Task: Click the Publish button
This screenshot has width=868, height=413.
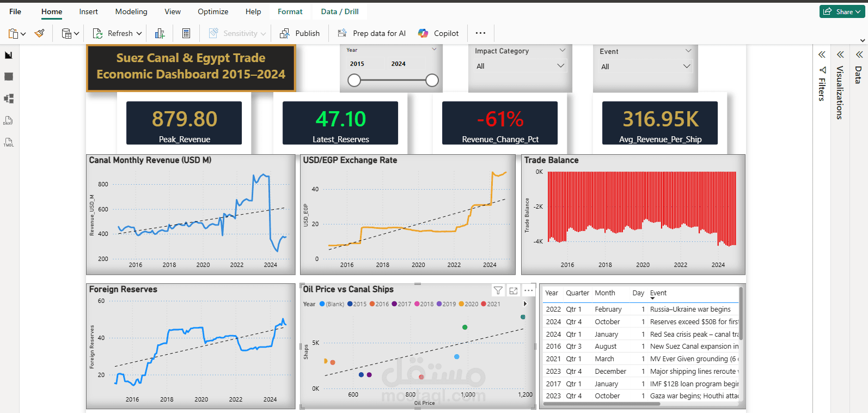Action: (x=300, y=33)
